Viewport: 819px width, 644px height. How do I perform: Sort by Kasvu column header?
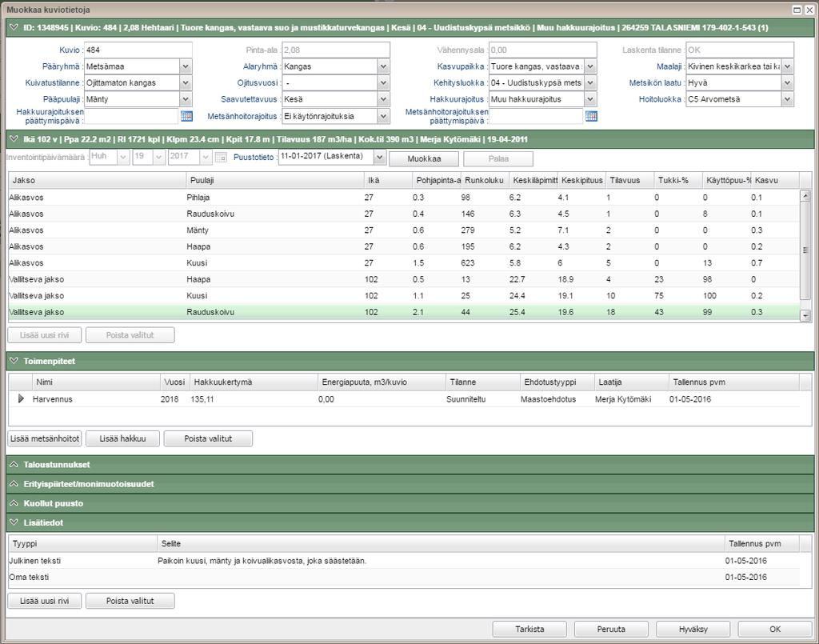click(x=774, y=180)
